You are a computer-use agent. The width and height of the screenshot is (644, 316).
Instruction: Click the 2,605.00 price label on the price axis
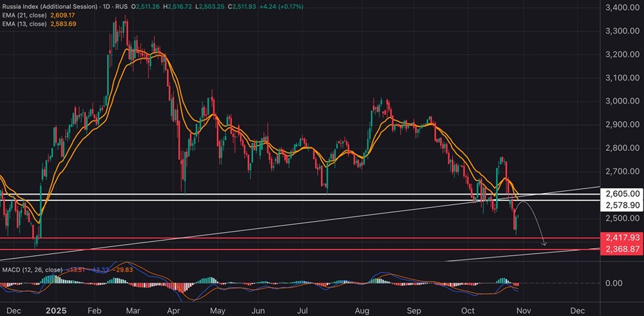tap(621, 193)
